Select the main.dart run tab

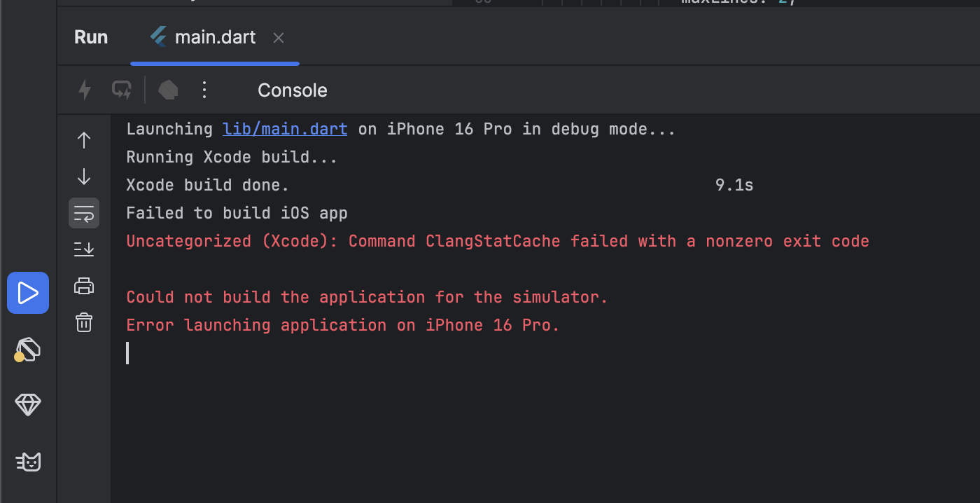click(203, 37)
